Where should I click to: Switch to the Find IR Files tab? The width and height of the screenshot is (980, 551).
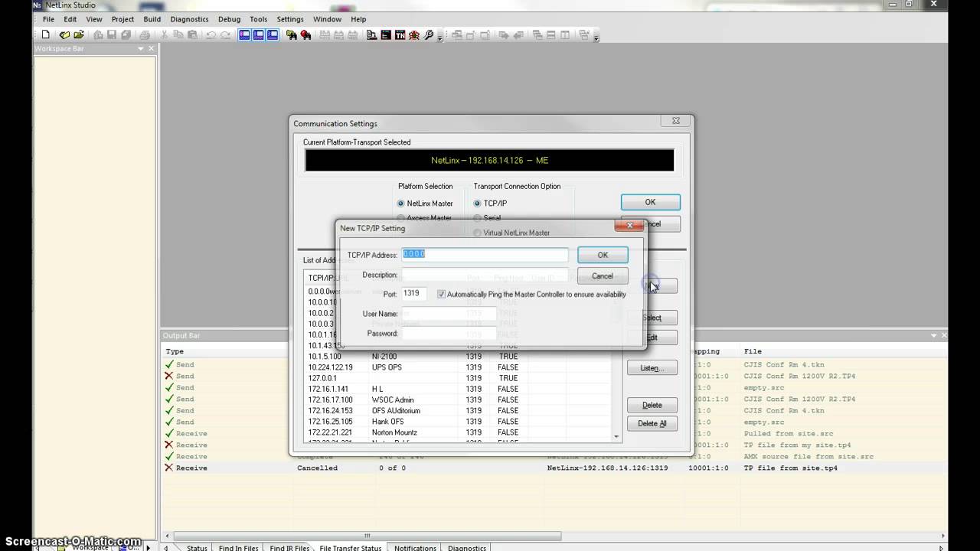(289, 548)
